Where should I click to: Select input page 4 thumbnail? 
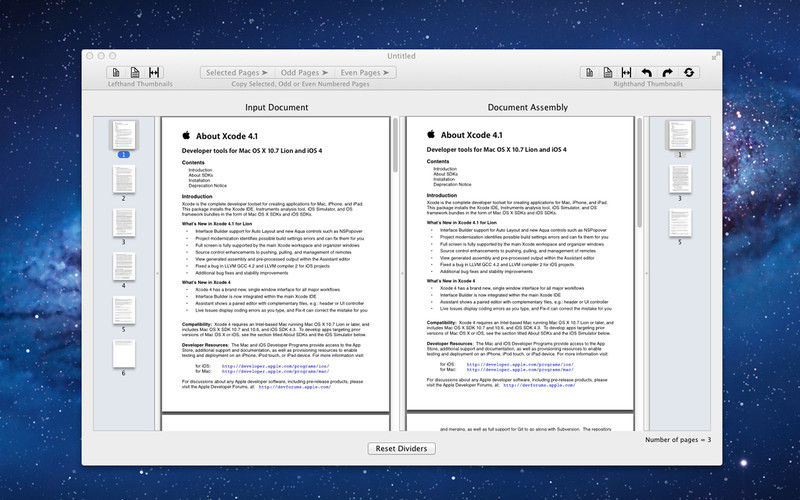(x=123, y=266)
